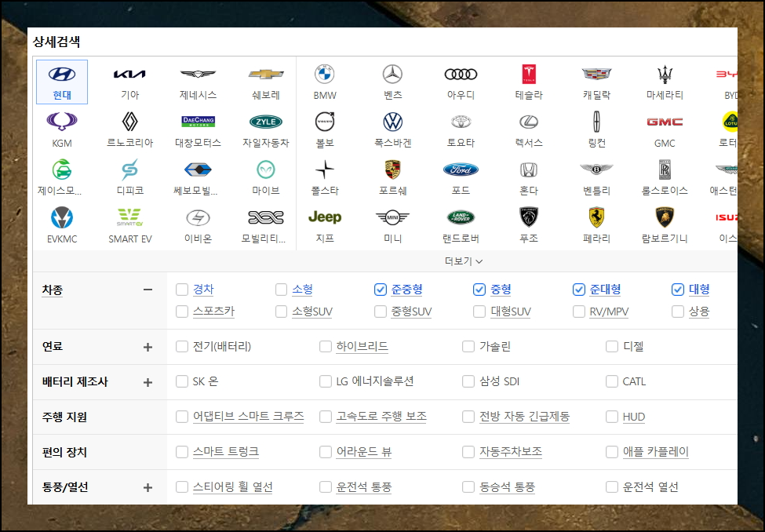The width and height of the screenshot is (765, 532).
Task: Select the KGM brand logo
Action: 62,122
